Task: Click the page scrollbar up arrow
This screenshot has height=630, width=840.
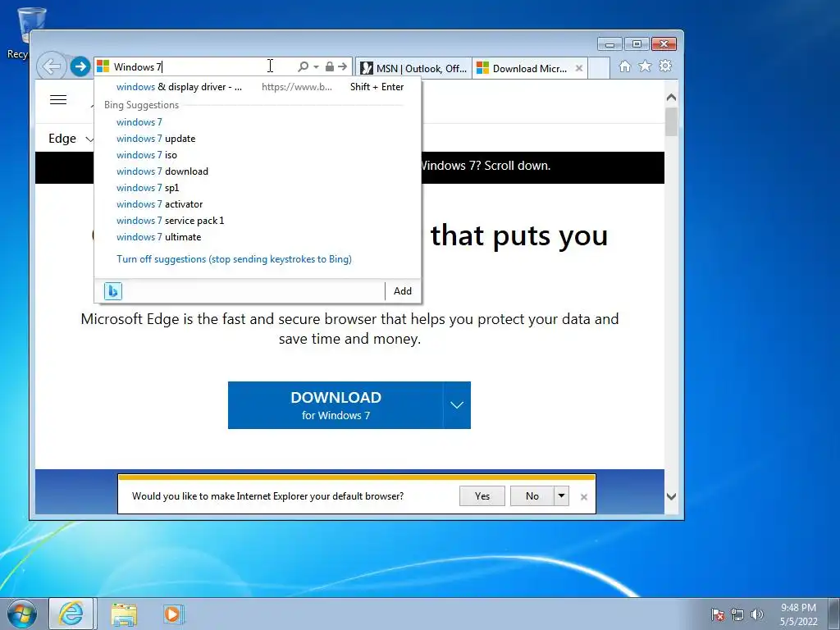Action: 671,98
